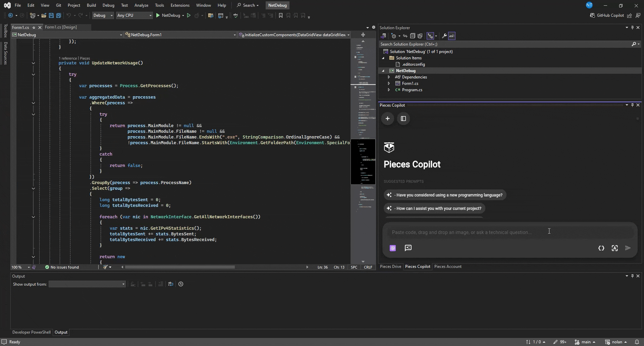644x346 pixels.
Task: Collapse the Solution Items folder
Action: [x=383, y=58]
